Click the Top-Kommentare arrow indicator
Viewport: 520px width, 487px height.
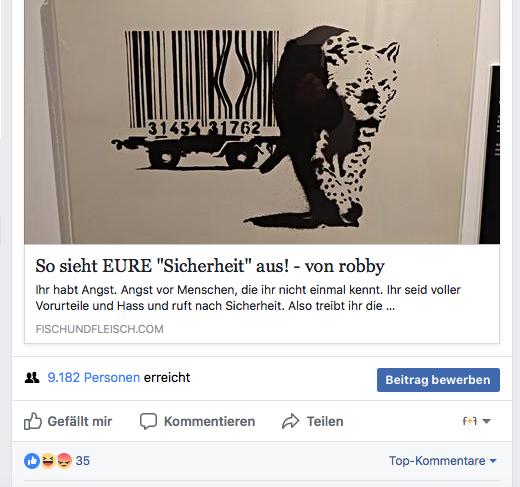tap(493, 461)
